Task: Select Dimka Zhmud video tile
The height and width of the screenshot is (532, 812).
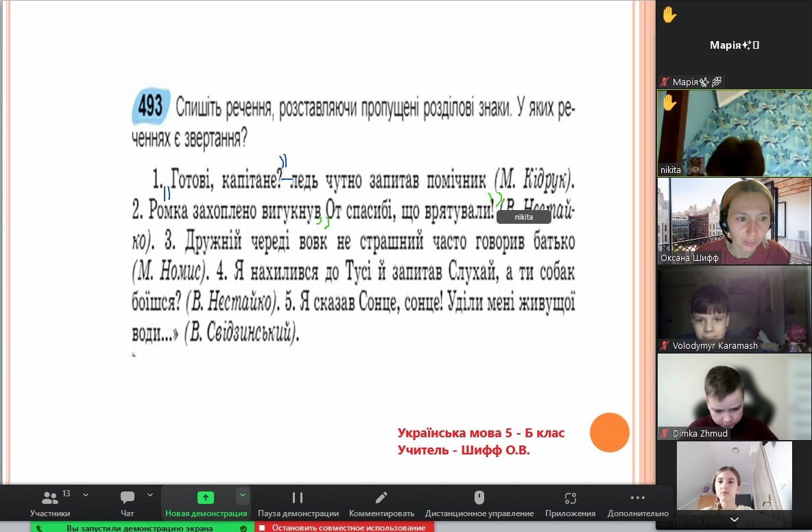Action: [734, 396]
